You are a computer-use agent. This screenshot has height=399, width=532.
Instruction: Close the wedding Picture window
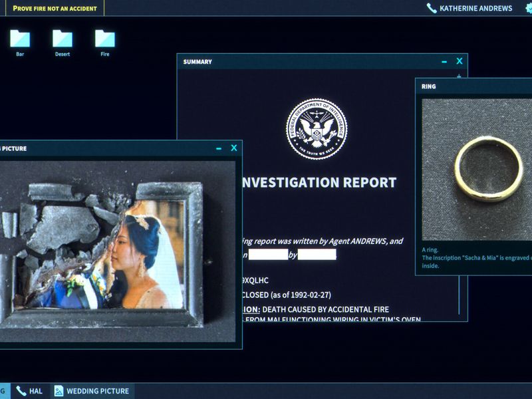(234, 148)
